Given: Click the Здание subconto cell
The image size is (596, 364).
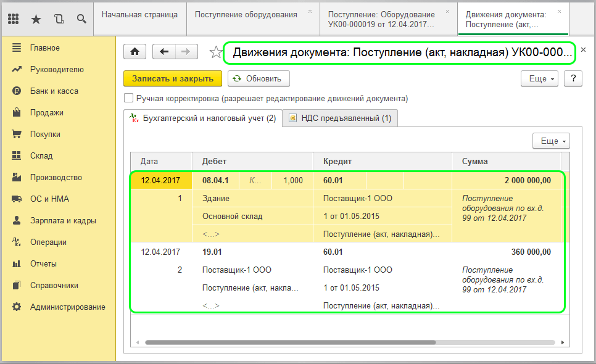Looking at the screenshot, I should [x=253, y=198].
